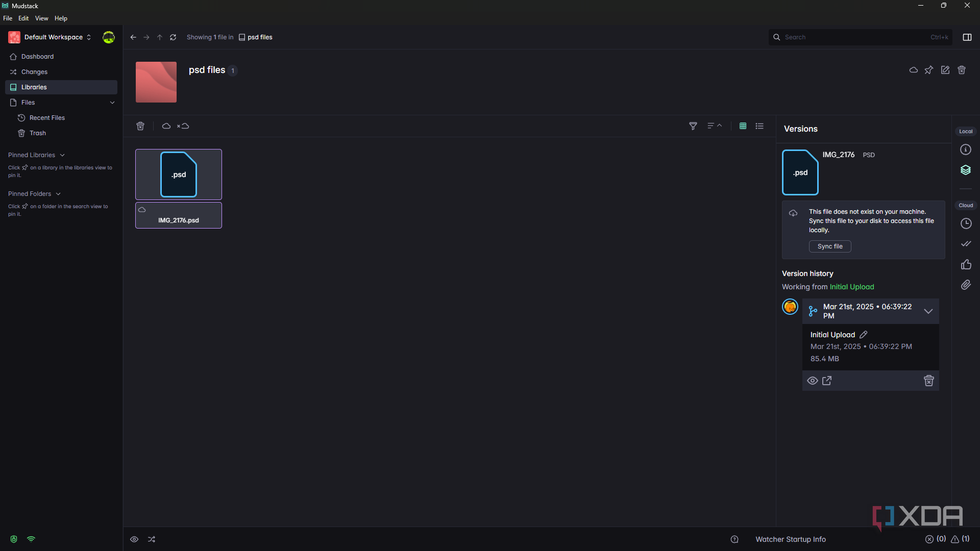Edit the psd files library
This screenshot has height=551, width=980.
pyautogui.click(x=945, y=70)
